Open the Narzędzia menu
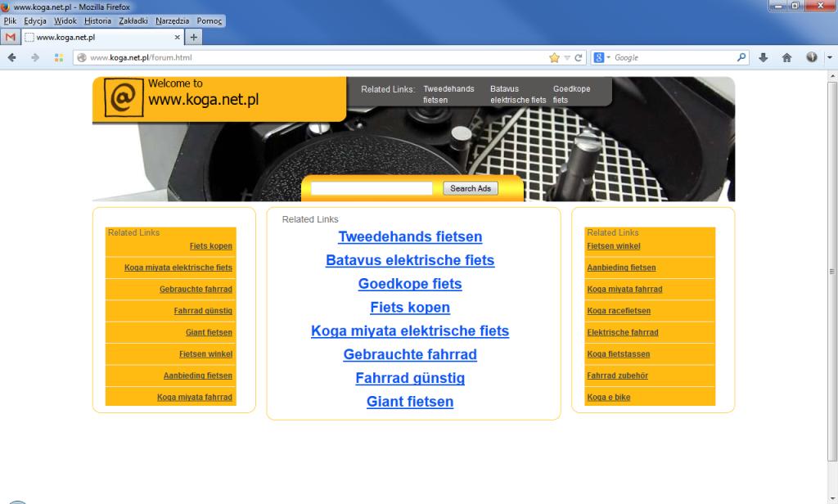 pos(173,20)
